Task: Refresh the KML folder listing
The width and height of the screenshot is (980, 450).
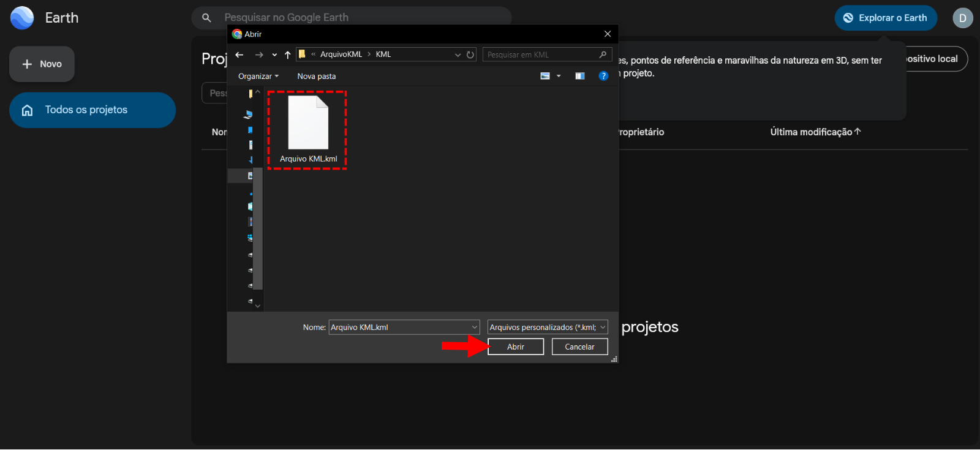Action: click(470, 54)
